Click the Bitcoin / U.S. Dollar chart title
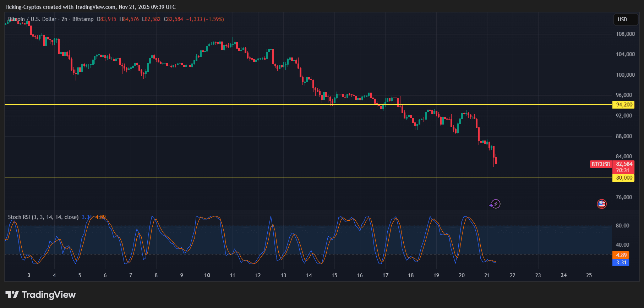This screenshot has width=644, height=308. click(x=33, y=19)
